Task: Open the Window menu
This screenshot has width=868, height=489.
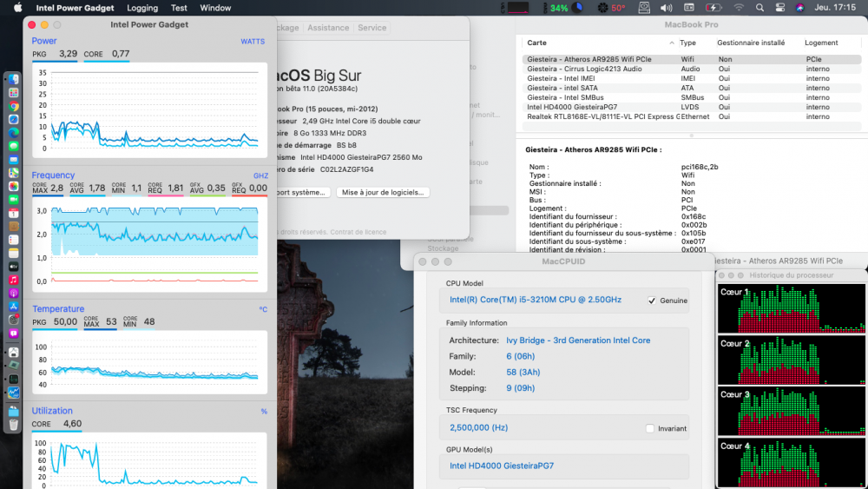Action: [x=215, y=8]
